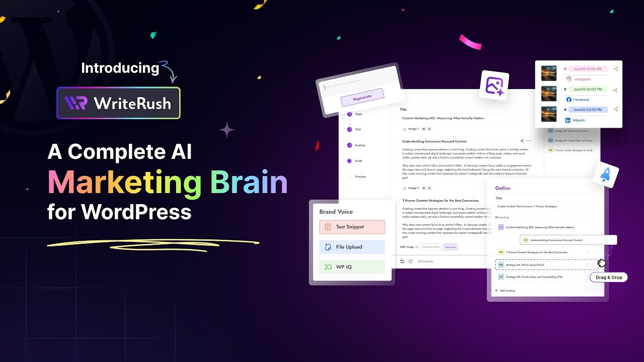Click the rocket icon tile

point(605,175)
